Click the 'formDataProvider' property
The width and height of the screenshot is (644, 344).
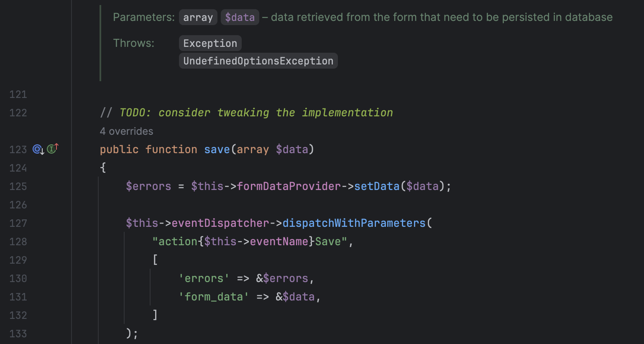coord(289,186)
